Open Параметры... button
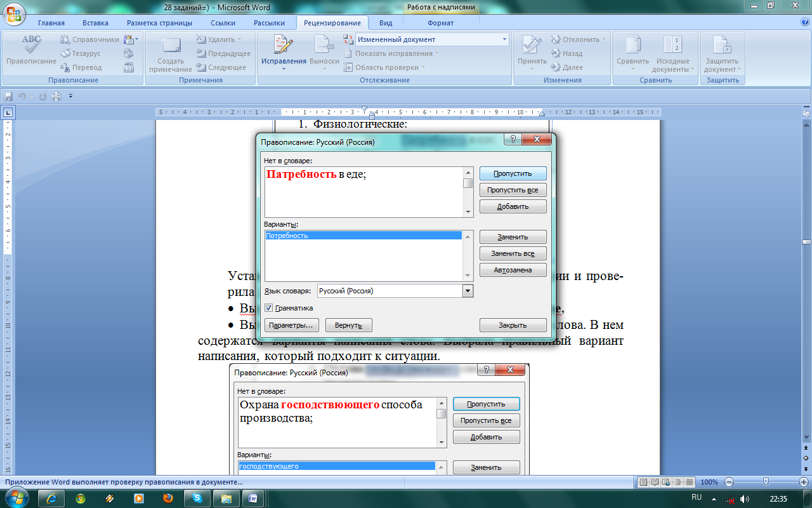812x508 pixels. pyautogui.click(x=291, y=325)
